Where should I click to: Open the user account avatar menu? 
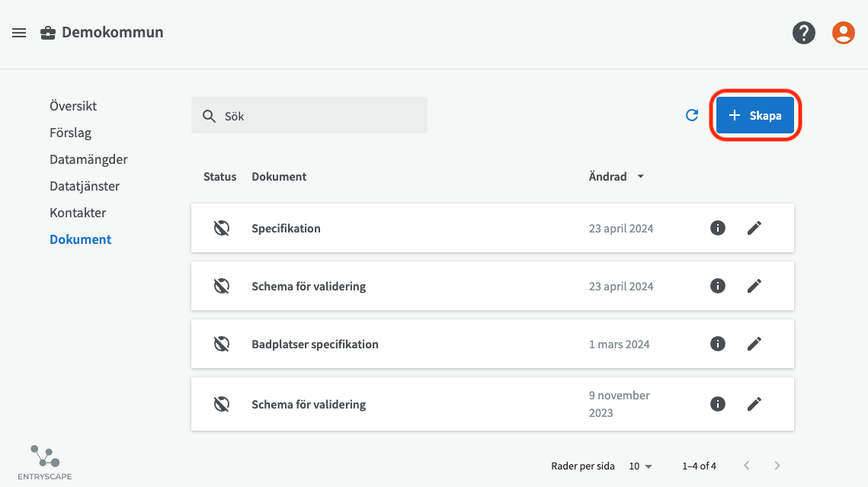point(843,33)
